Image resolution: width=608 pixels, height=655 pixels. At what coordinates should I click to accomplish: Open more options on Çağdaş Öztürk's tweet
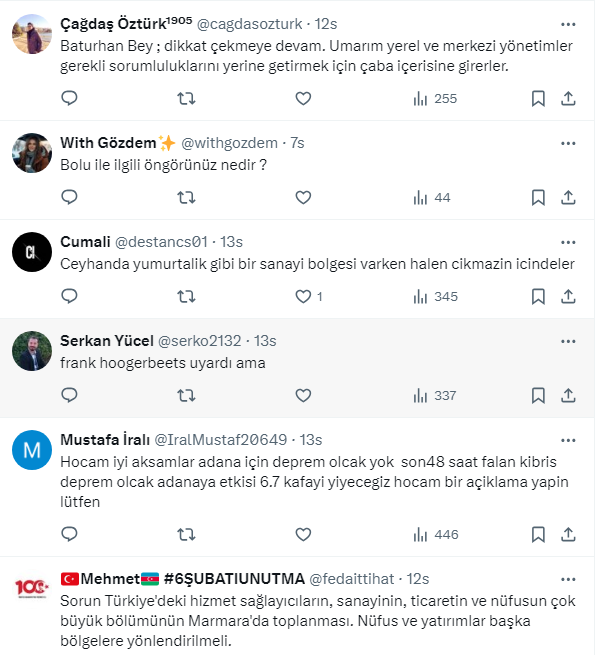pyautogui.click(x=568, y=22)
